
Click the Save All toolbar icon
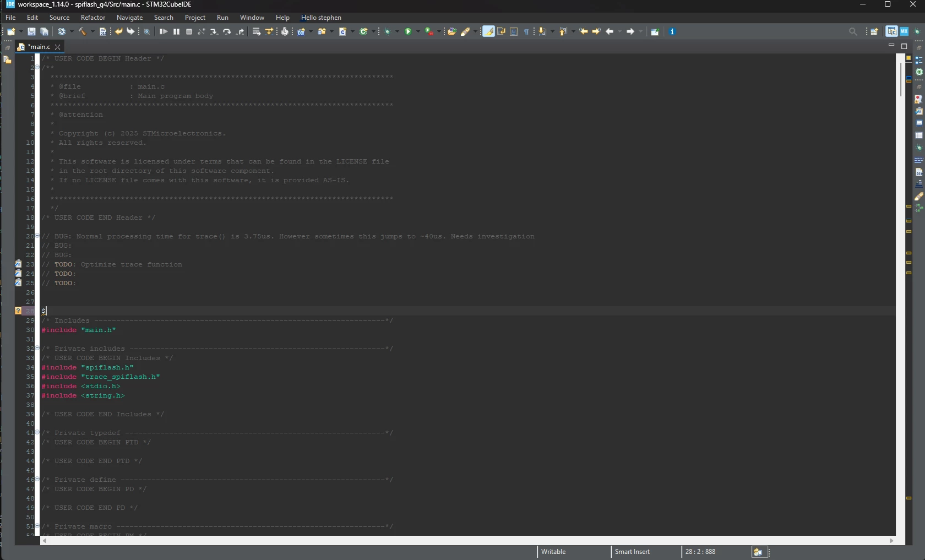pos(45,32)
